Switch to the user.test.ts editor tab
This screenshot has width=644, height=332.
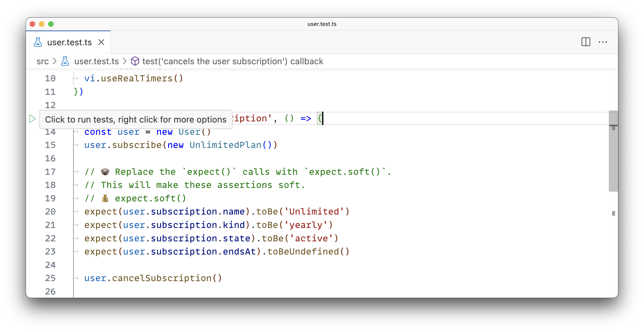(x=69, y=42)
